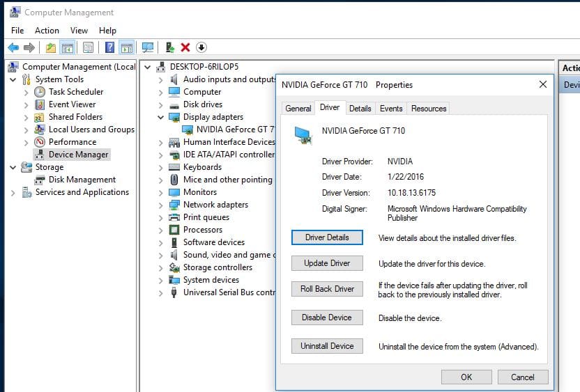The image size is (580, 392).
Task: Select Storage controllers category
Action: pyautogui.click(x=217, y=267)
